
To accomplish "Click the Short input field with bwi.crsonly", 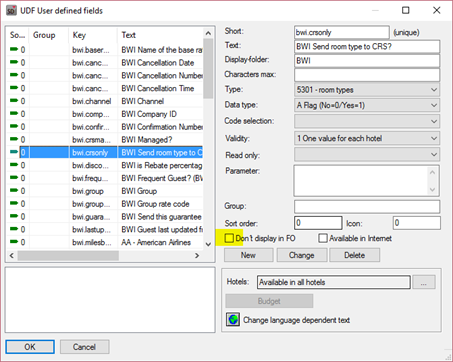I will point(342,32).
